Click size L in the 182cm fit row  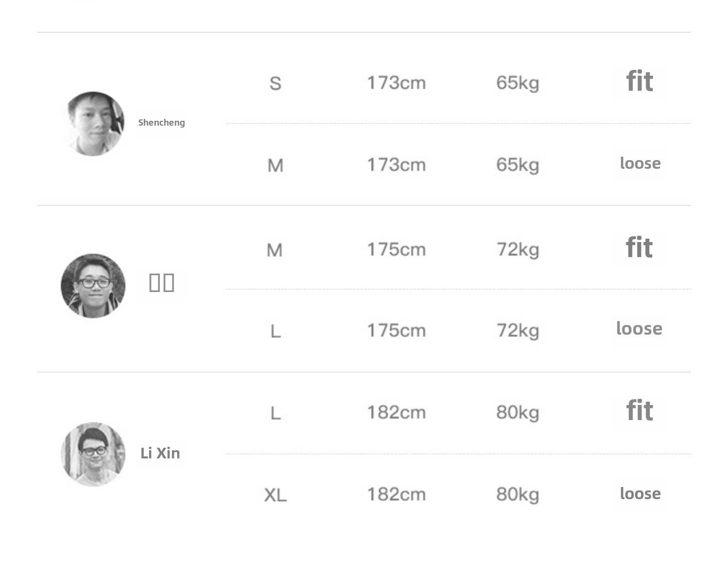point(275,413)
